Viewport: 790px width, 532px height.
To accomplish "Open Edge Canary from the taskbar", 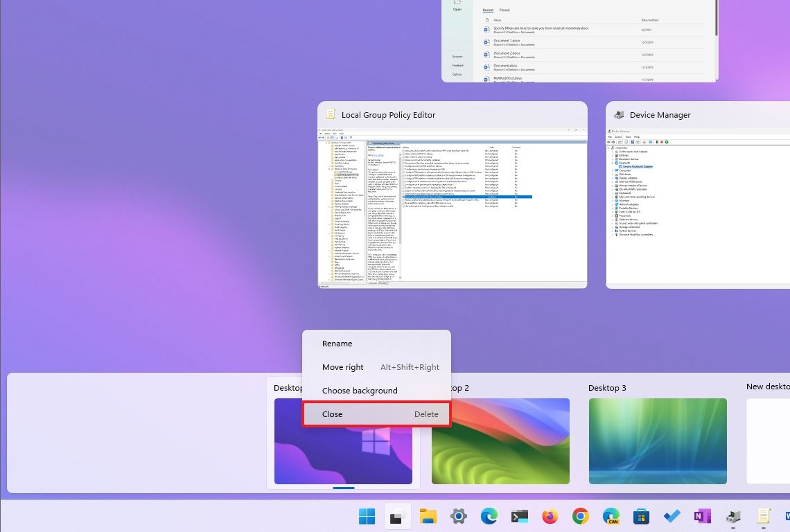I will coord(611,516).
